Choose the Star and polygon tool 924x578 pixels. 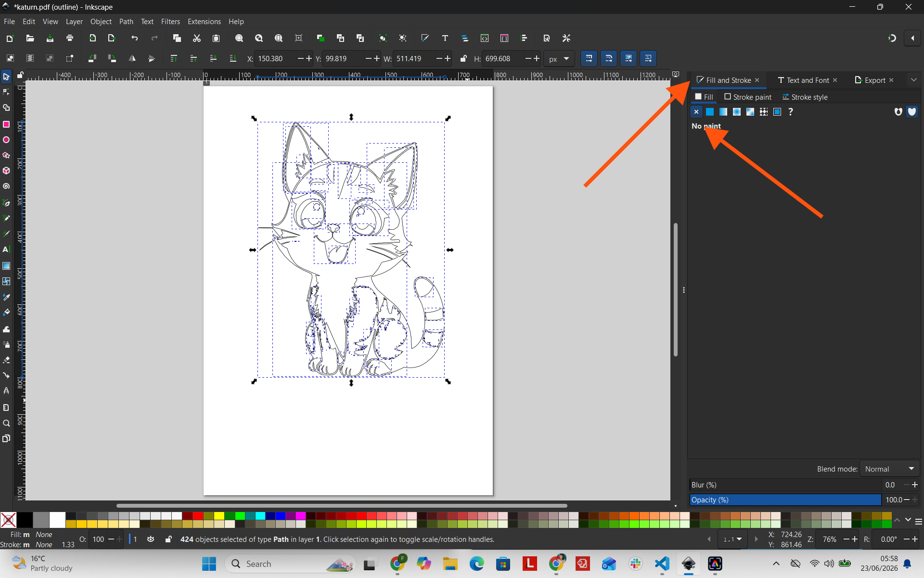coord(6,155)
